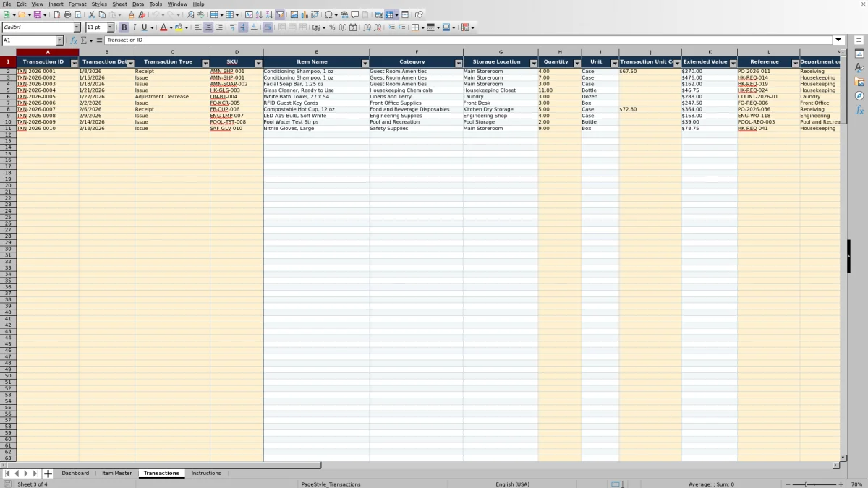Open the Function Wizard fx icon
This screenshot has width=868, height=488.
[74, 40]
